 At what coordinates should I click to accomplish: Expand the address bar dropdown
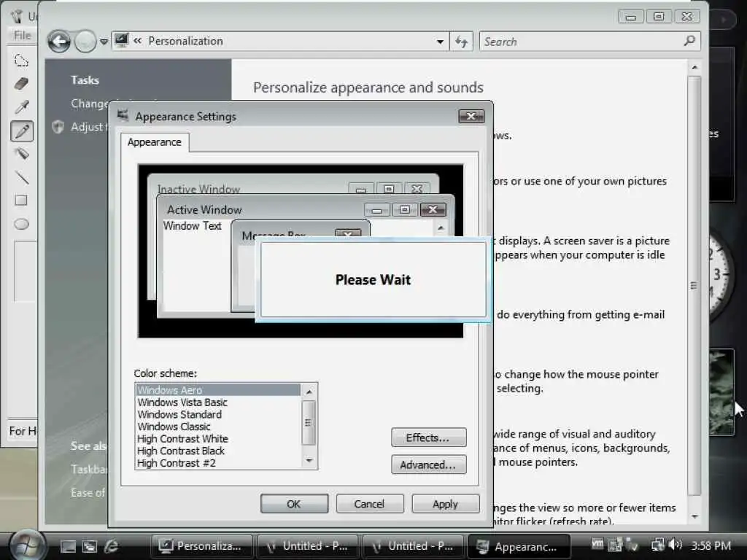tap(440, 42)
